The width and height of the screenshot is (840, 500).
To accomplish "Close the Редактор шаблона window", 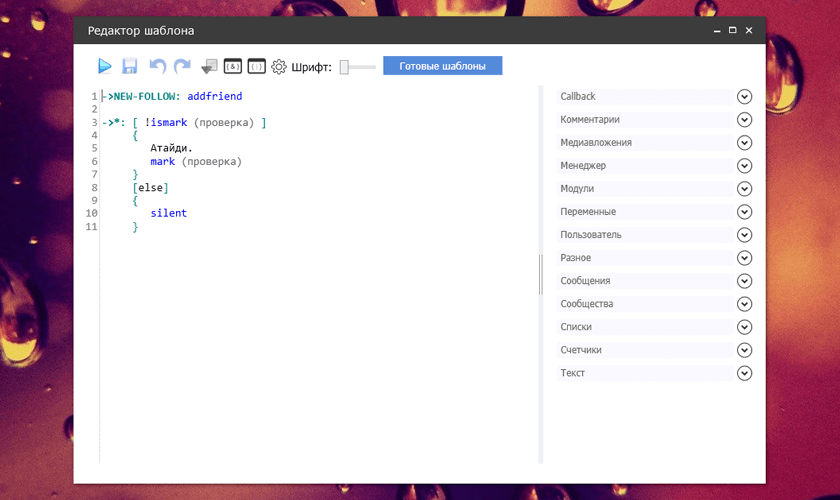I will 749,31.
